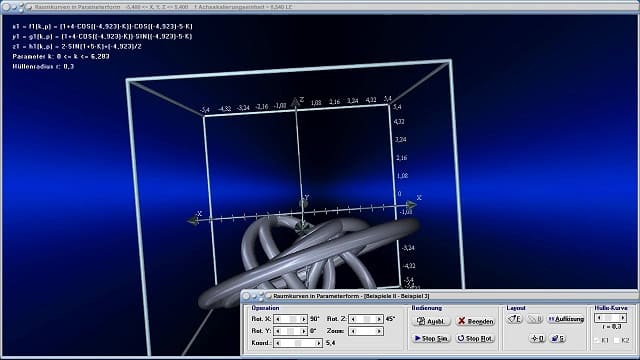Click the Ausbl. button

click(x=431, y=322)
